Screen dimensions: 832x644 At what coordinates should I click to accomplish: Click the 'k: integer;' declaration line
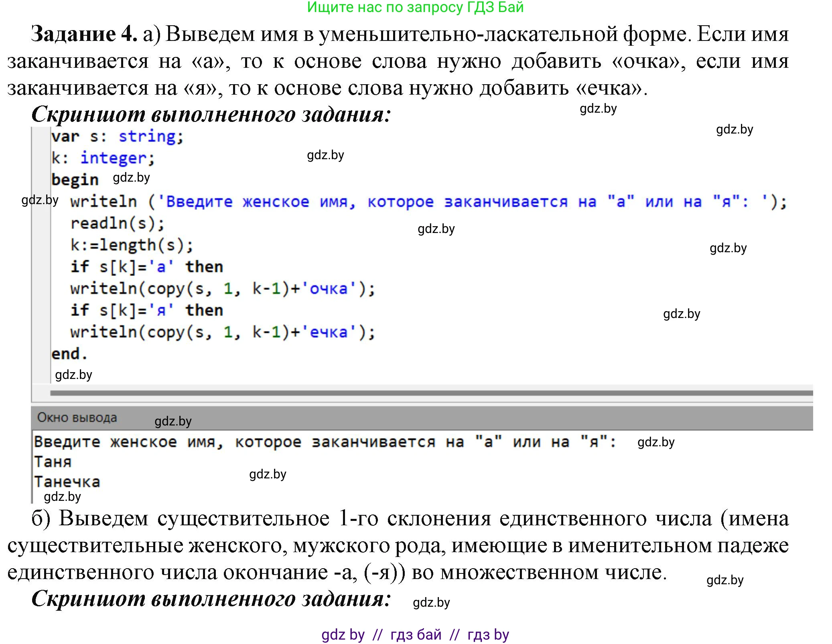[x=103, y=158]
